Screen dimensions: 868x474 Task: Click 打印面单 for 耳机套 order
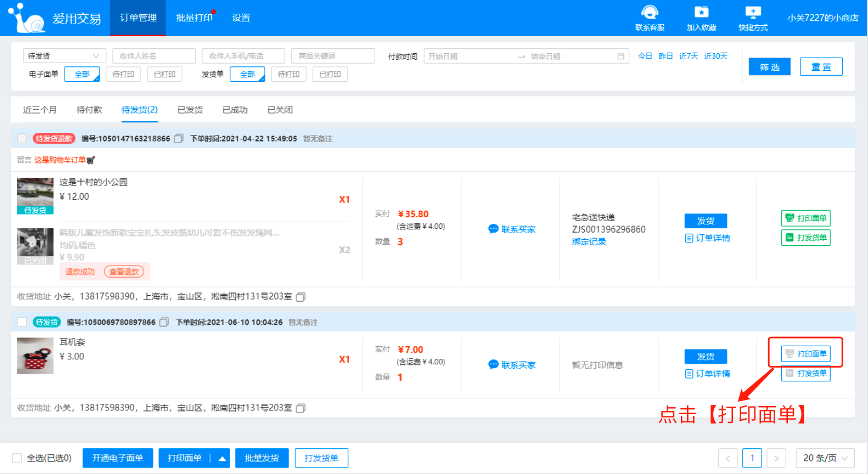pyautogui.click(x=805, y=354)
